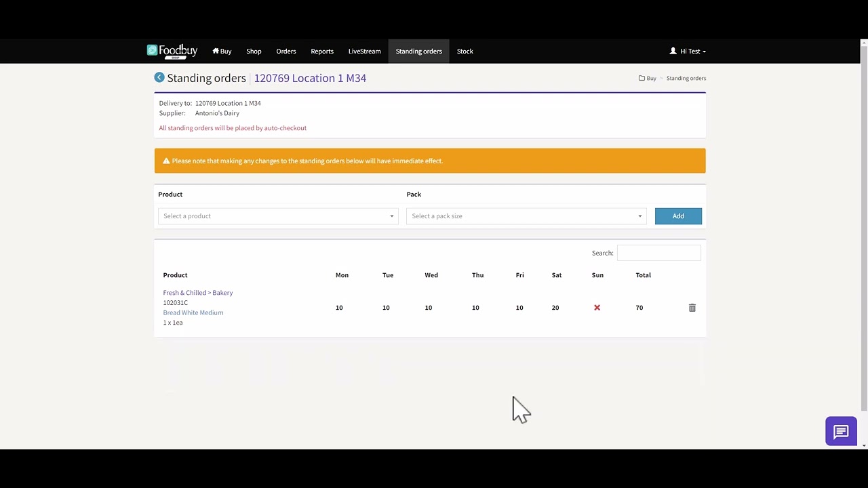The height and width of the screenshot is (488, 868).
Task: Click the blue back arrow icon
Action: point(159,78)
